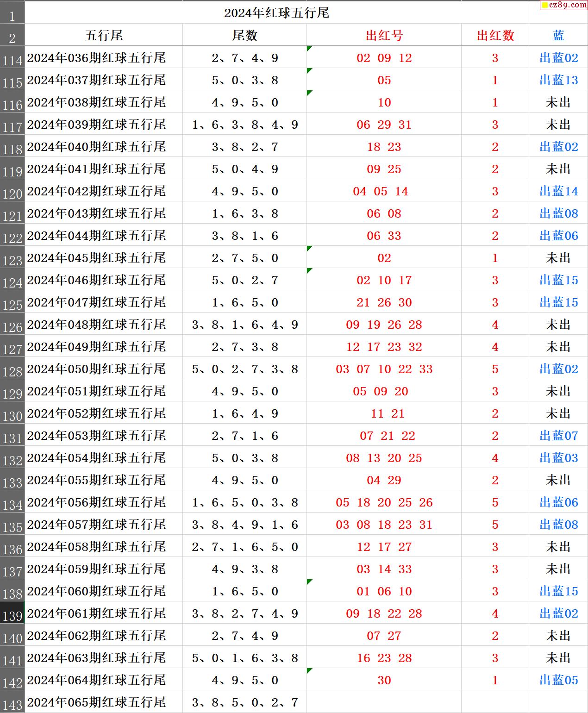Select cell 2024年036期红球五行尾
588x713 pixels.
click(x=104, y=57)
